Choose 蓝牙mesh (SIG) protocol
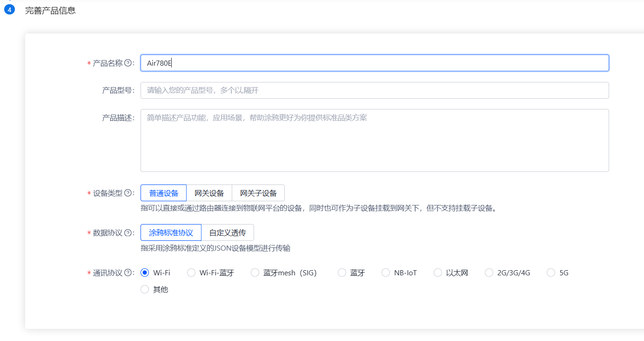The height and width of the screenshot is (341, 644). [x=255, y=273]
